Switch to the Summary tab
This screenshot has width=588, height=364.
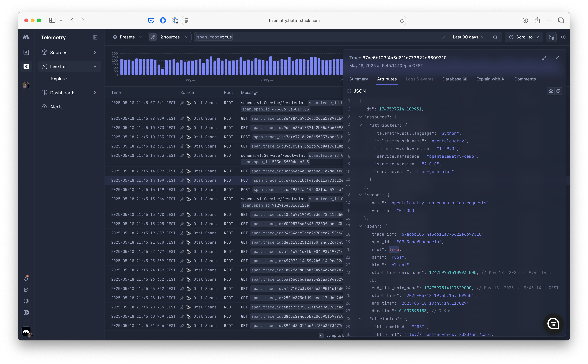(x=358, y=79)
